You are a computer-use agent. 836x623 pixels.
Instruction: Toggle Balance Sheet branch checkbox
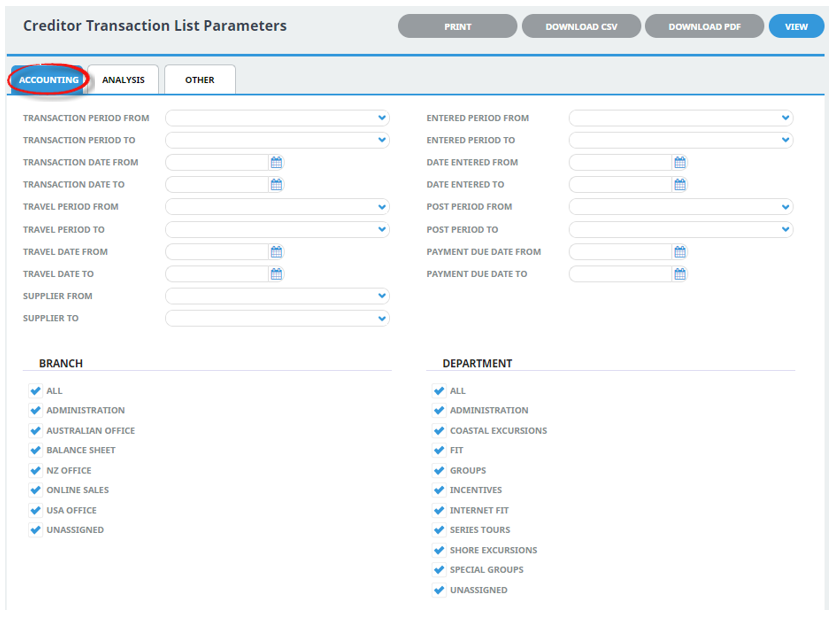[35, 450]
